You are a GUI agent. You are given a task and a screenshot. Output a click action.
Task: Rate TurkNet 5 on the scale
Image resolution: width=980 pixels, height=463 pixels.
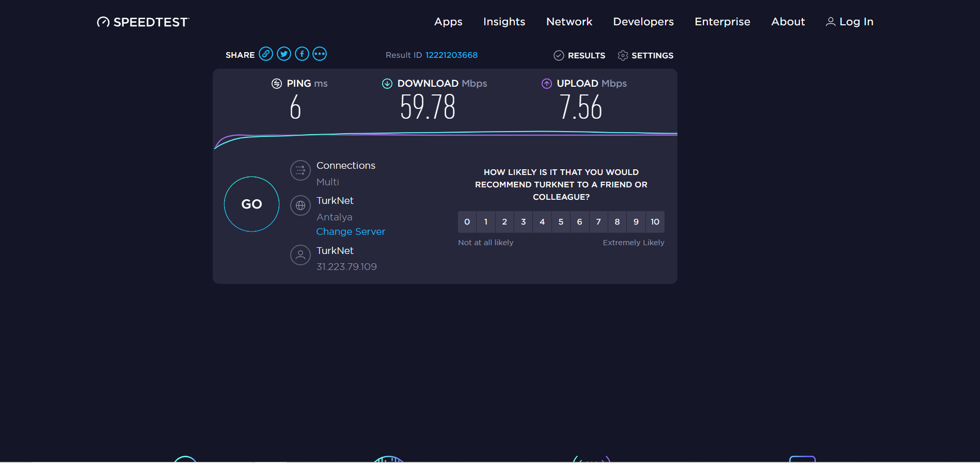(x=561, y=222)
